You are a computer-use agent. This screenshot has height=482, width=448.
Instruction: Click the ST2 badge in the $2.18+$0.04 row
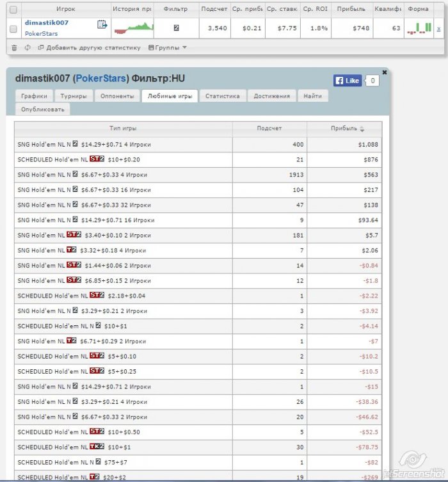97,295
